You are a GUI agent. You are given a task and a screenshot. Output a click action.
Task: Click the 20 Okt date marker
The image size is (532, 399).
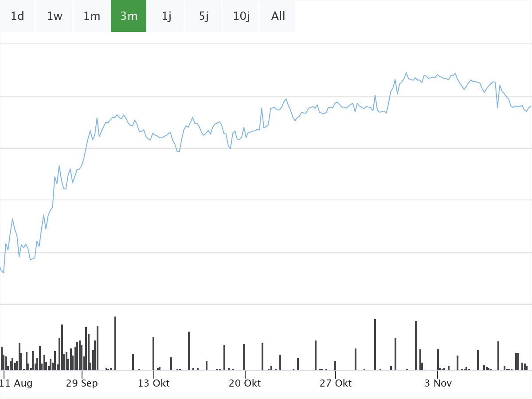(x=245, y=383)
